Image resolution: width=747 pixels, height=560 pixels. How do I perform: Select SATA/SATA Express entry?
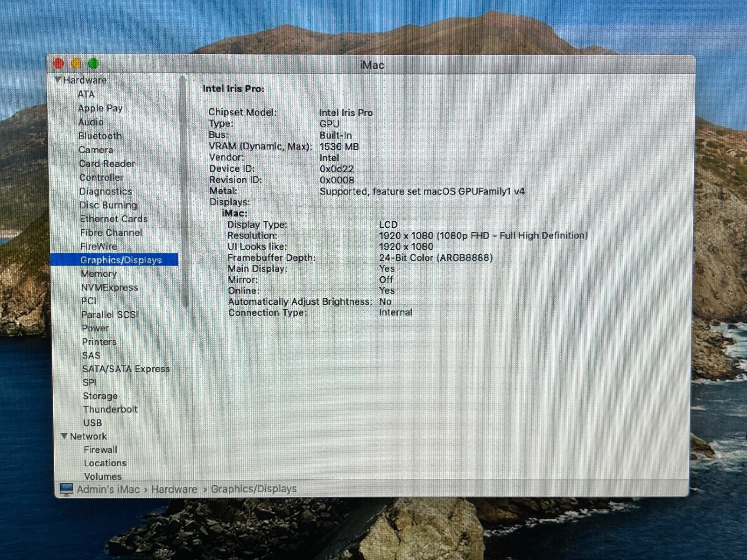(x=126, y=369)
